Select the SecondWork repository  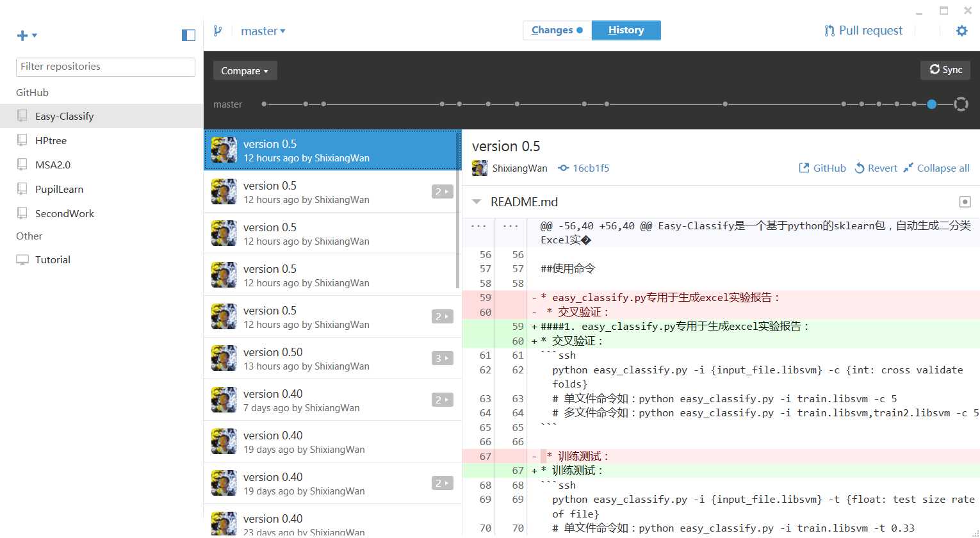pyautogui.click(x=101, y=213)
